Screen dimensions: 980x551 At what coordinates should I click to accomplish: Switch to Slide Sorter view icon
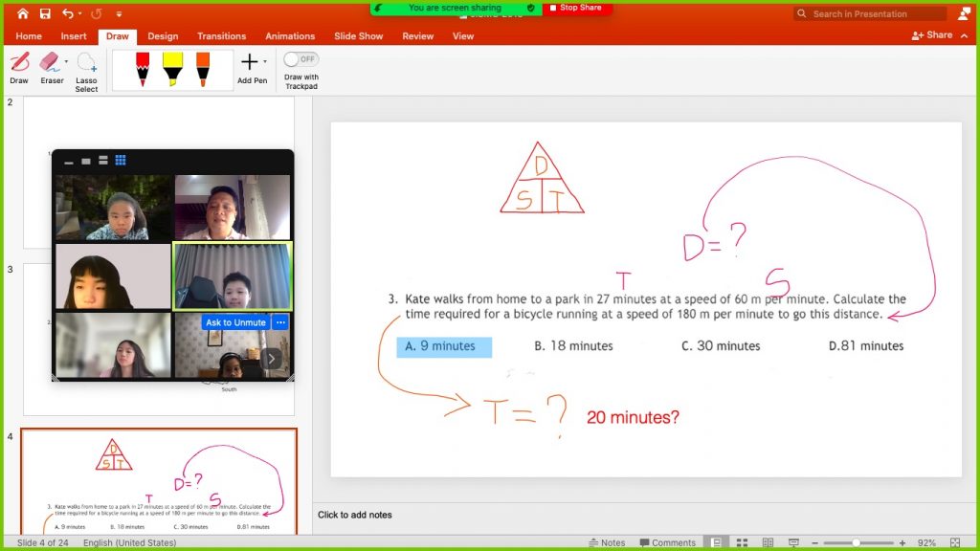(x=743, y=542)
